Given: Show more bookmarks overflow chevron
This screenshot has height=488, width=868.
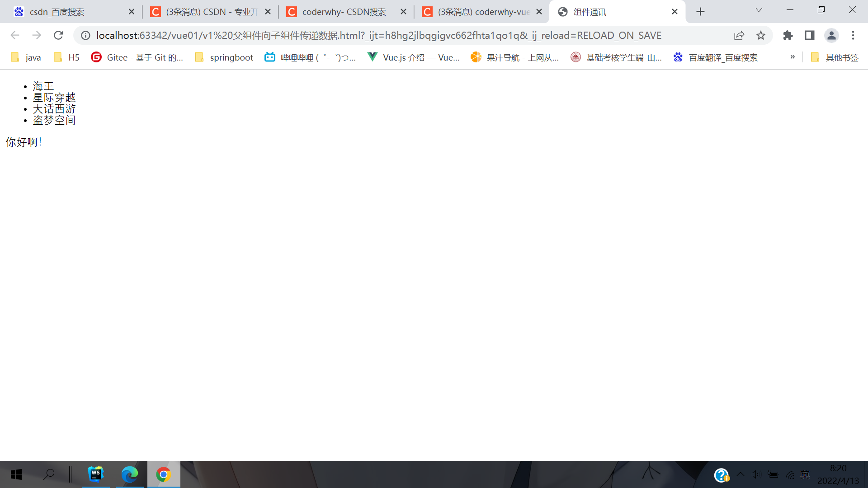Looking at the screenshot, I should (x=793, y=57).
